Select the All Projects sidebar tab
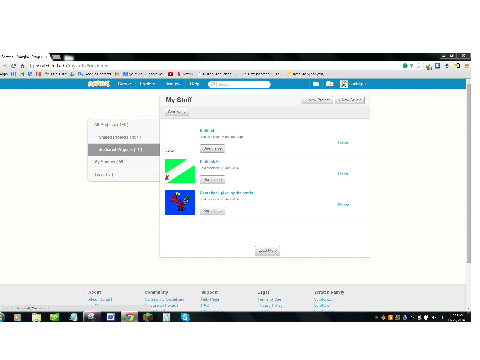 [x=124, y=125]
